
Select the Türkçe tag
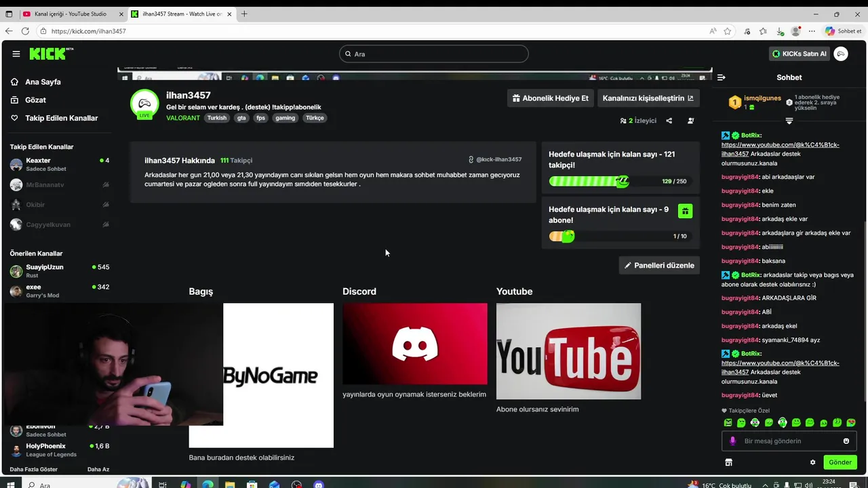click(x=315, y=118)
